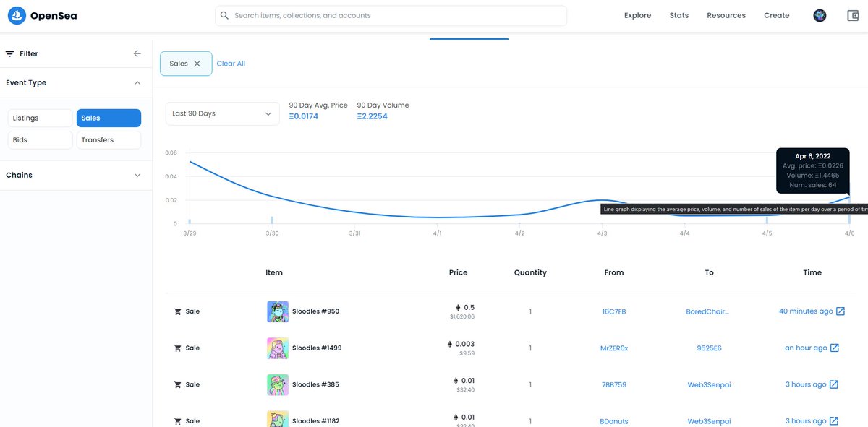Click the Sloodles #1182 item name
Viewport: 868px width, 427px height.
click(316, 420)
